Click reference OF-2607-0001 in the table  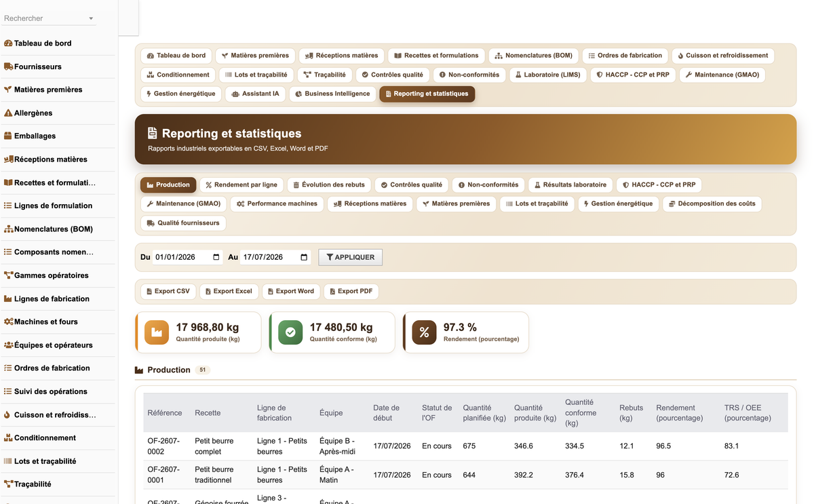pos(163,475)
